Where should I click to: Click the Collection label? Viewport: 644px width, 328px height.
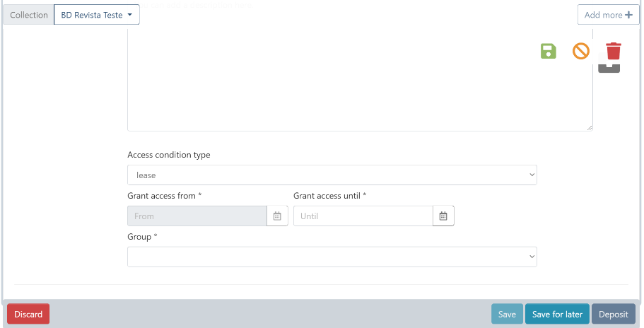click(29, 15)
